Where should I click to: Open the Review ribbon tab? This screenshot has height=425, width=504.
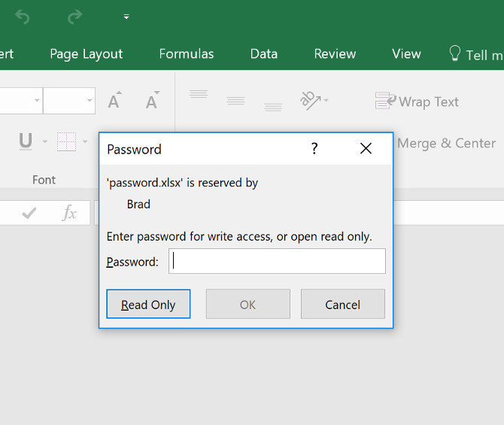335,53
